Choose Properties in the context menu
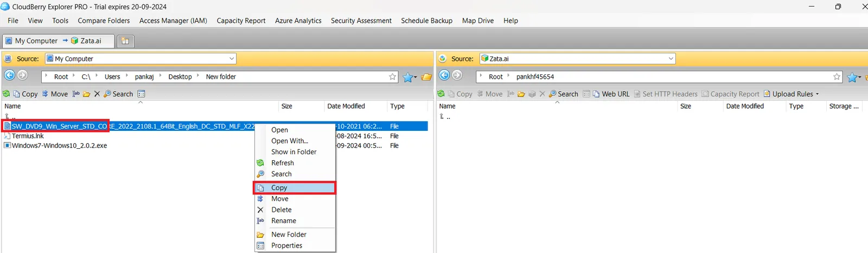868x253 pixels. (295, 245)
